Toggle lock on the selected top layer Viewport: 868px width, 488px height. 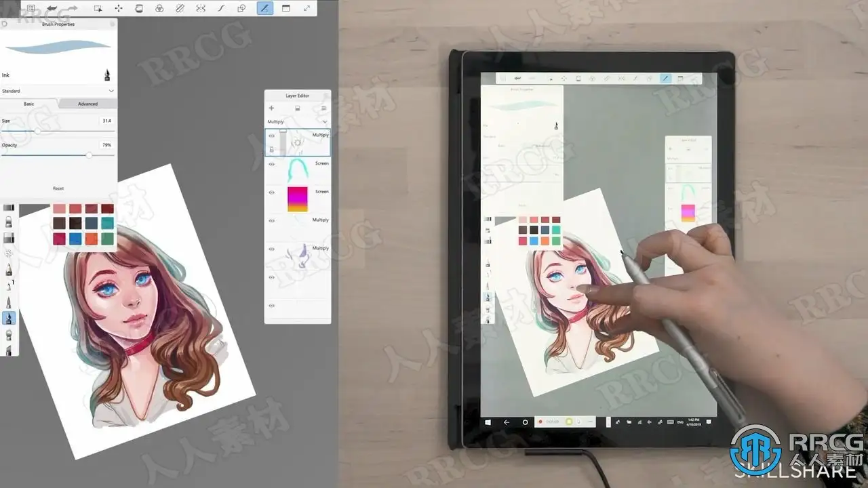(271, 149)
